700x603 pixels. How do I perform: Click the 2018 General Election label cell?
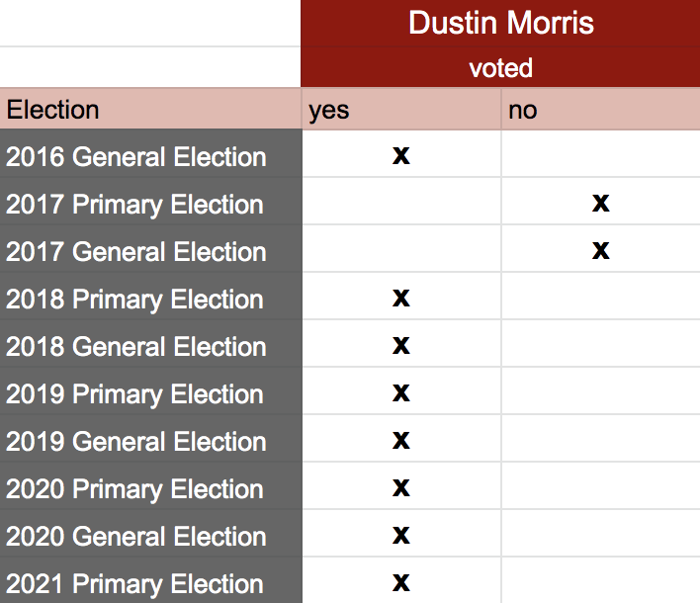point(151,344)
